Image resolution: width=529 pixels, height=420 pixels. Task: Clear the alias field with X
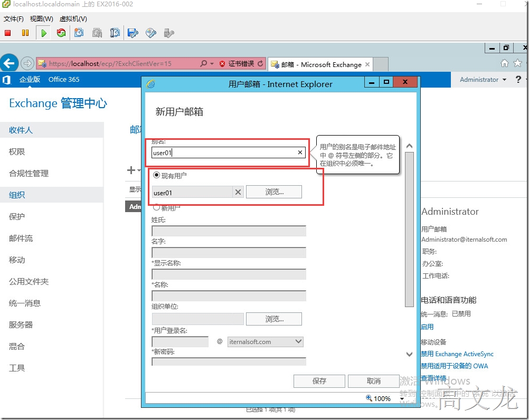click(x=300, y=152)
